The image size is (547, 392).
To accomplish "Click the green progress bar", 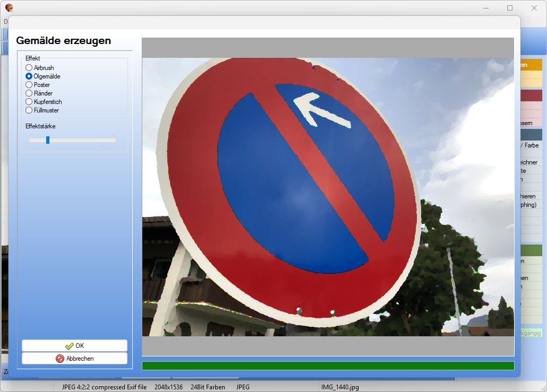I will (328, 365).
